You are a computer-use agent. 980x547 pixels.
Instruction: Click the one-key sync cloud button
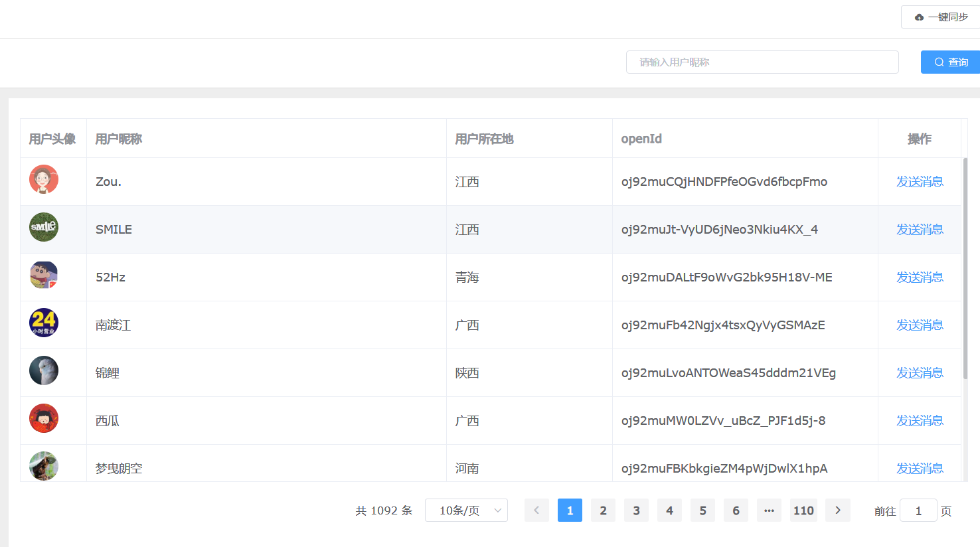[941, 17]
